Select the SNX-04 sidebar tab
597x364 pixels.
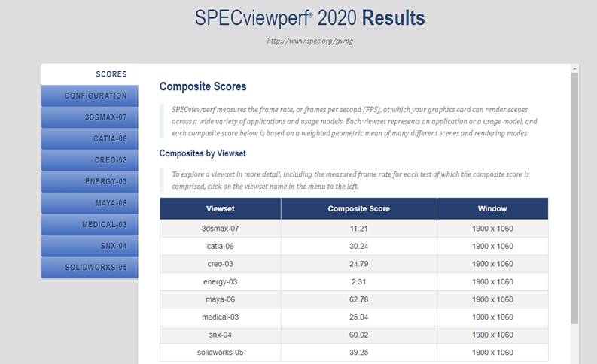(x=90, y=246)
